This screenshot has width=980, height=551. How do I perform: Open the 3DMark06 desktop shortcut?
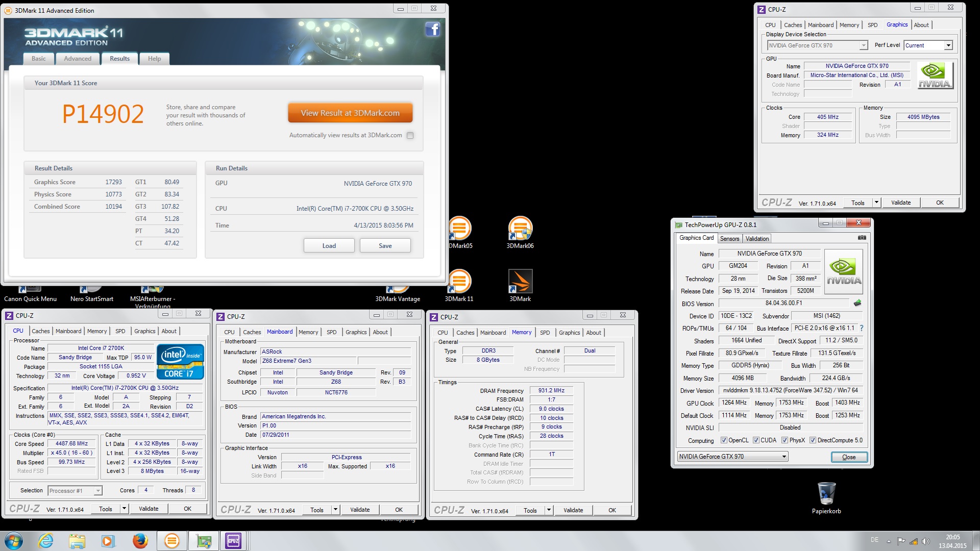[x=520, y=233]
